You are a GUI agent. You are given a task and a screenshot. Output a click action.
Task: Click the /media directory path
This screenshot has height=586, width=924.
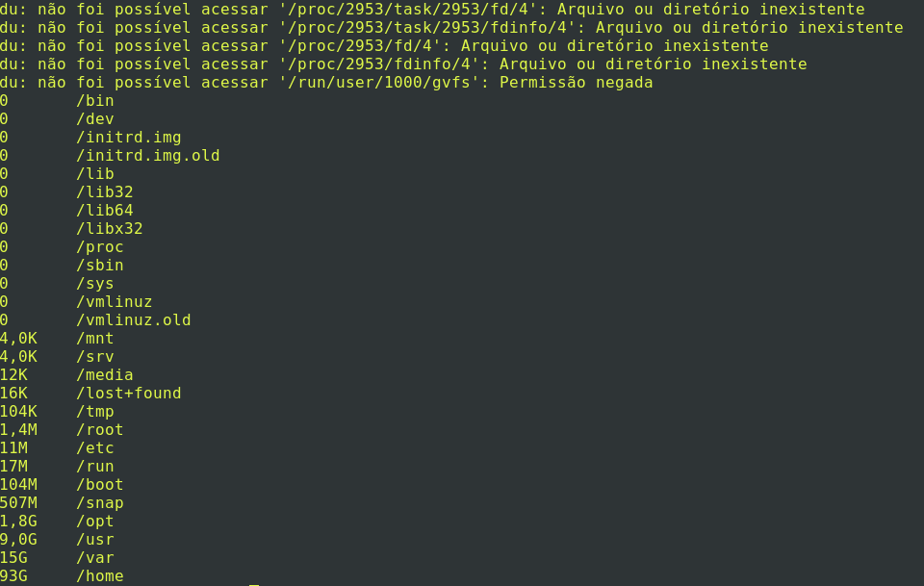(105, 375)
